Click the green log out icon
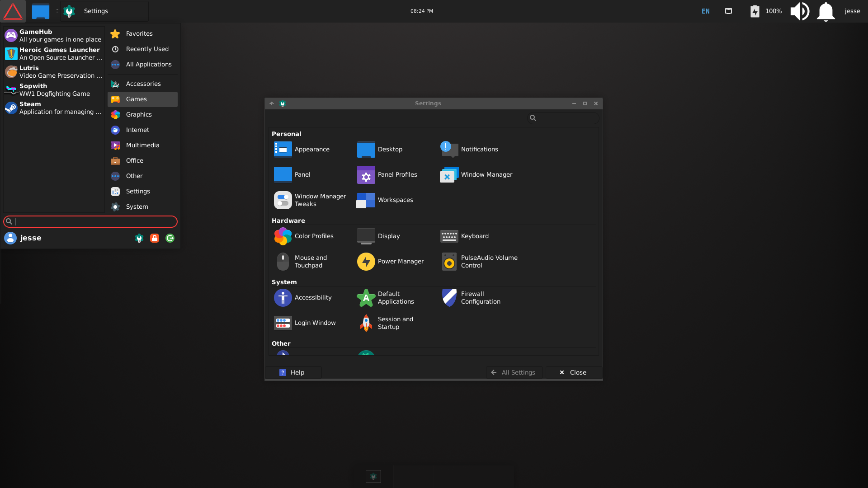The height and width of the screenshot is (488, 868). (170, 238)
